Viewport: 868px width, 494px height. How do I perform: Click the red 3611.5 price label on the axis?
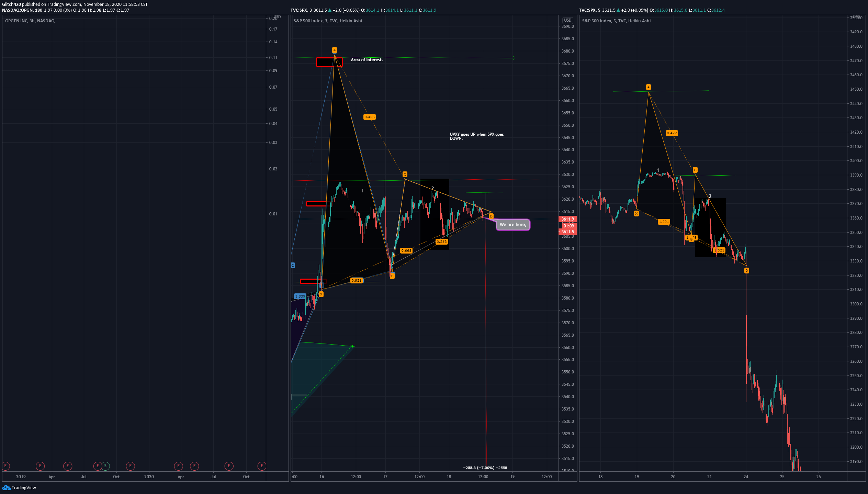tap(568, 232)
